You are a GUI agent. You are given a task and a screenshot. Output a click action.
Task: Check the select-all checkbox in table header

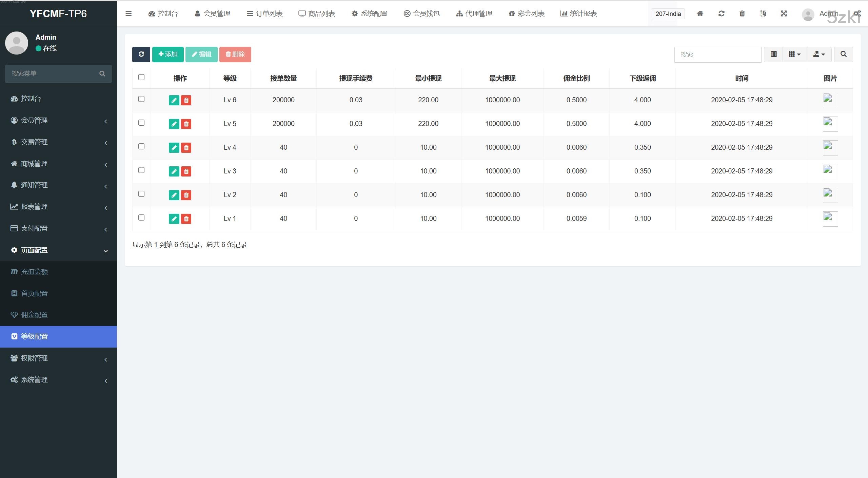tap(141, 77)
